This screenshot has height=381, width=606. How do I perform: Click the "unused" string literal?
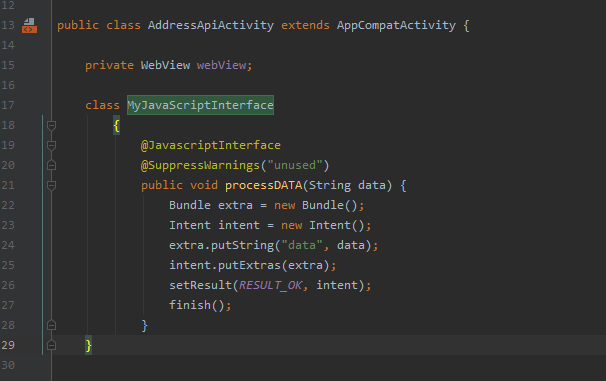point(295,165)
